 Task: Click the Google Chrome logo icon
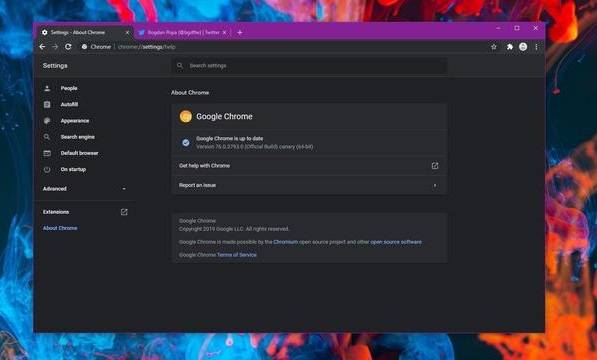(x=186, y=116)
